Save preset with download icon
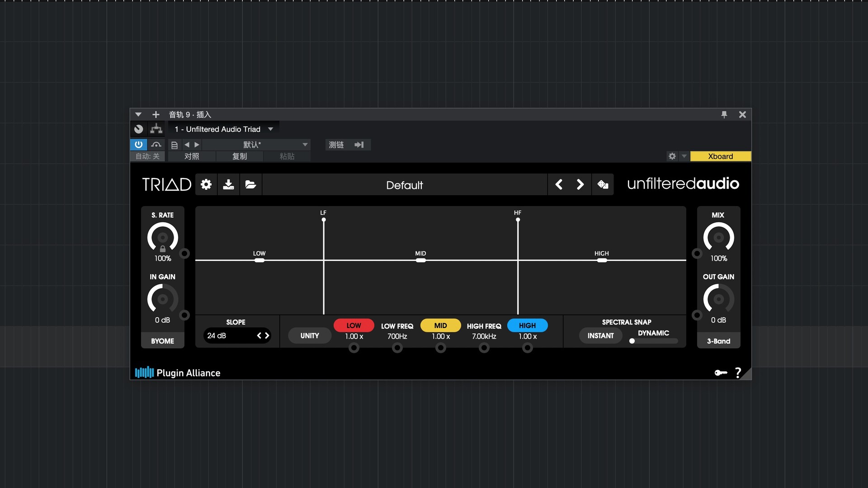This screenshot has height=488, width=868. tap(228, 184)
